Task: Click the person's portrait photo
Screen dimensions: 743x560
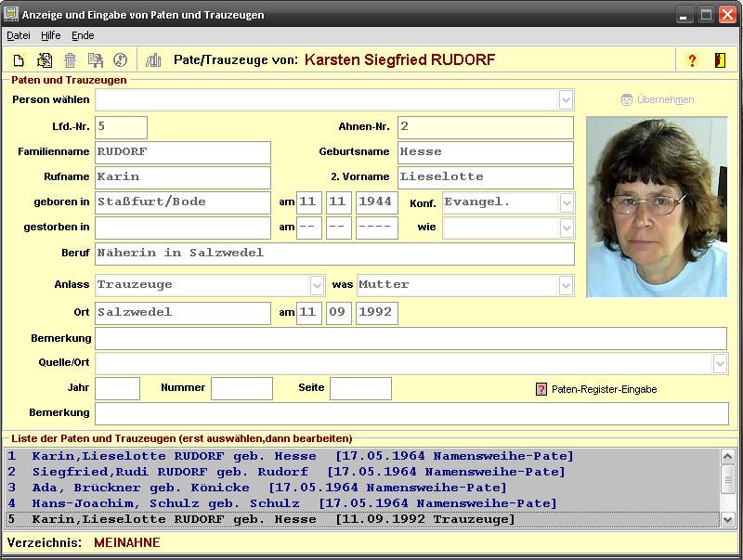Action: click(657, 206)
